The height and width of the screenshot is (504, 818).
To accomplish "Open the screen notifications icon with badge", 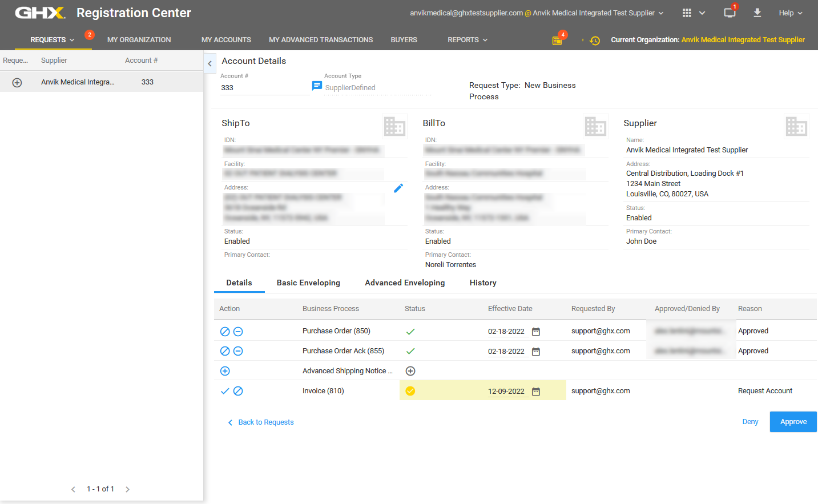I will [x=730, y=13].
